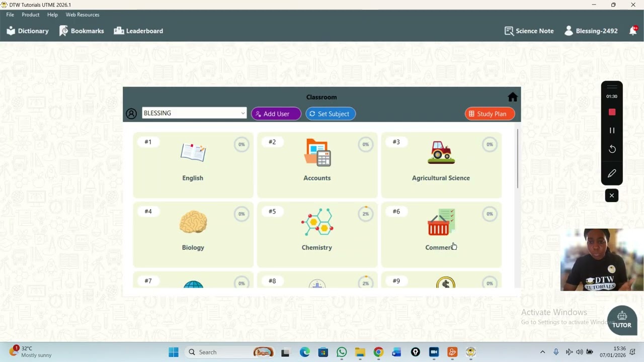644x362 pixels.
Task: Open the Dictionary tool
Action: 28,31
